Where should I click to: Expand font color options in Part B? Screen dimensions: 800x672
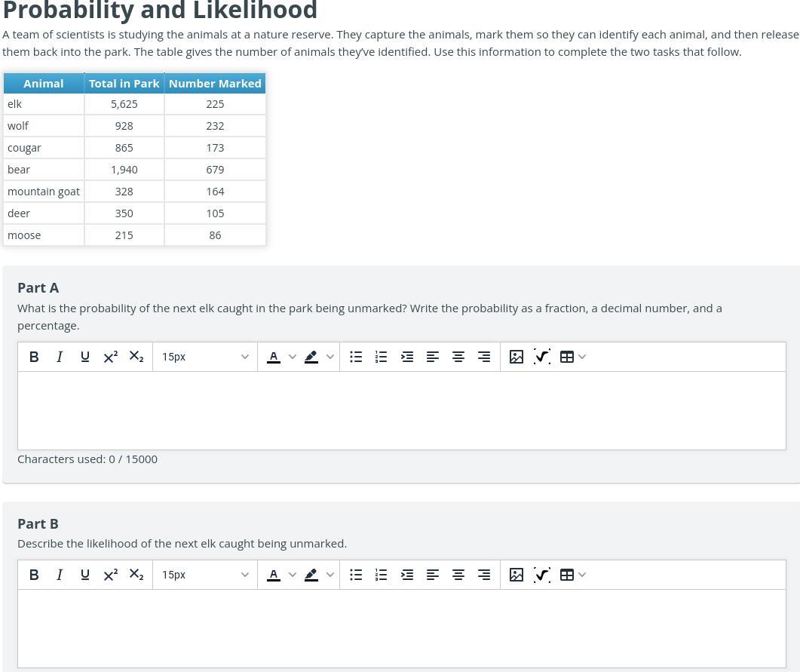coord(293,575)
